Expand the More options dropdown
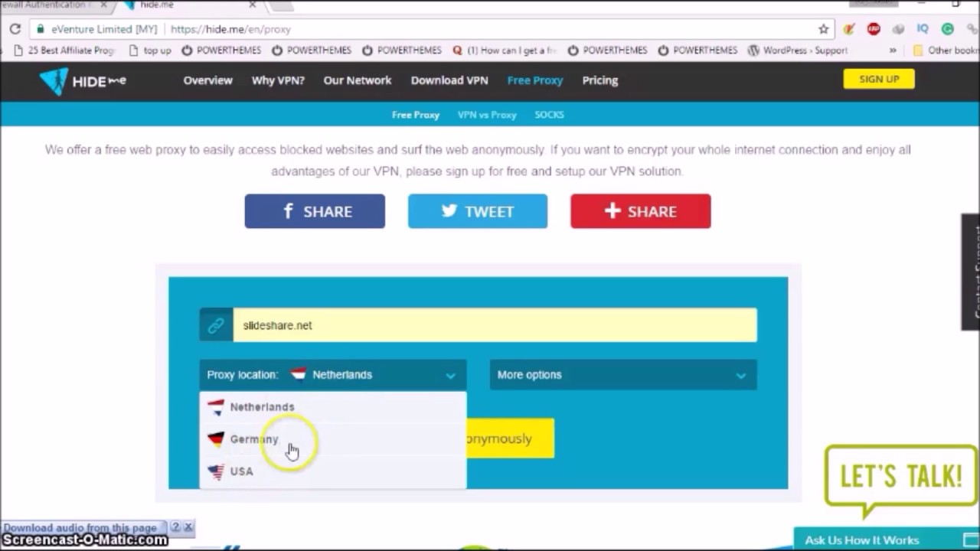The image size is (980, 551). (623, 375)
